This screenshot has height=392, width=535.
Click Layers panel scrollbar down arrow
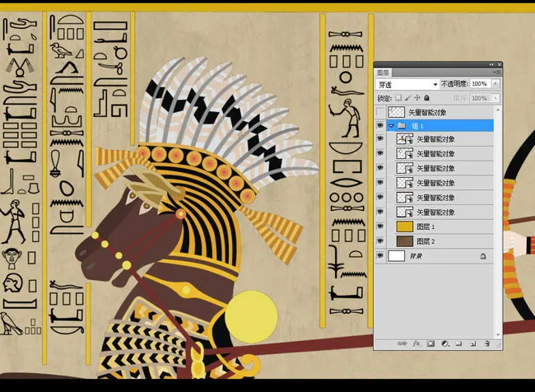tap(498, 335)
